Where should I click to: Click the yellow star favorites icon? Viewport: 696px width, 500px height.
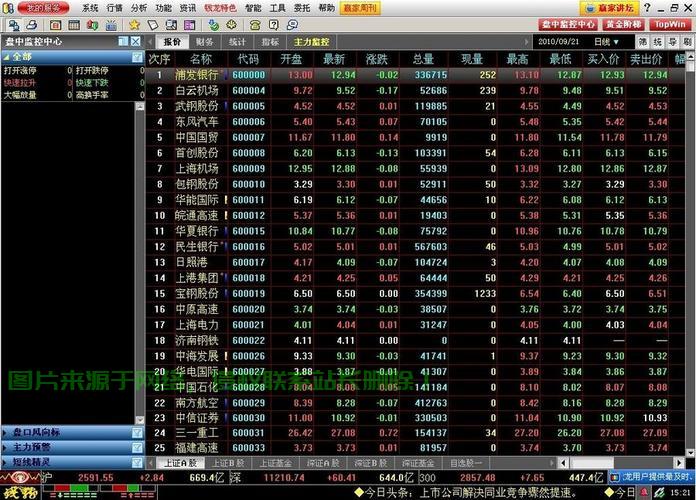pyautogui.click(x=134, y=25)
